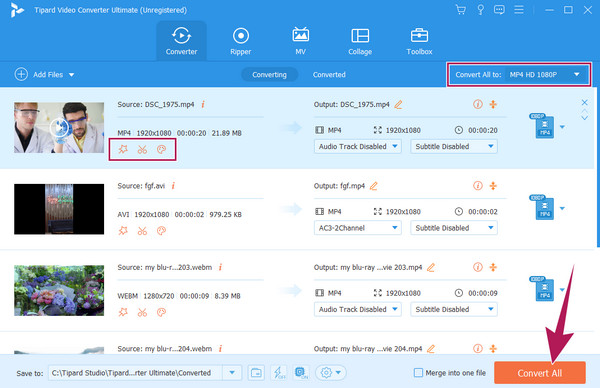The image size is (600, 388).
Task: Open the DSC_1975.mp4 video thumbnail
Action: coord(59,127)
